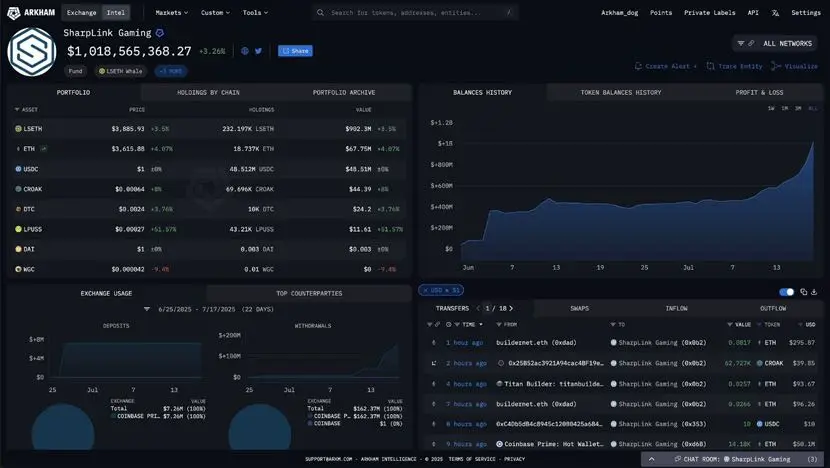Screen dimensions: 830x468
Task: Click the blue Share button
Action: (295, 51)
